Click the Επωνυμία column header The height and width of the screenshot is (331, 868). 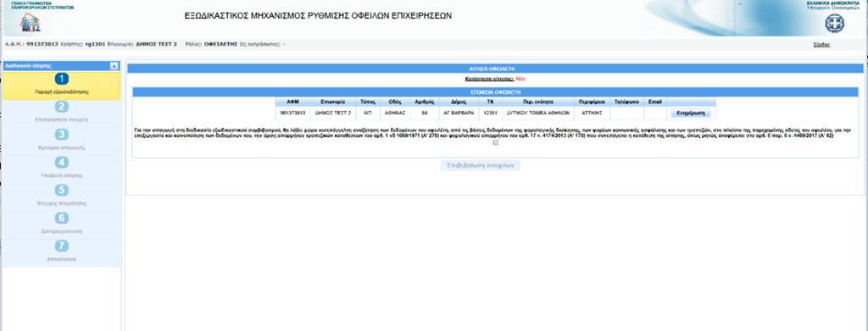[333, 102]
